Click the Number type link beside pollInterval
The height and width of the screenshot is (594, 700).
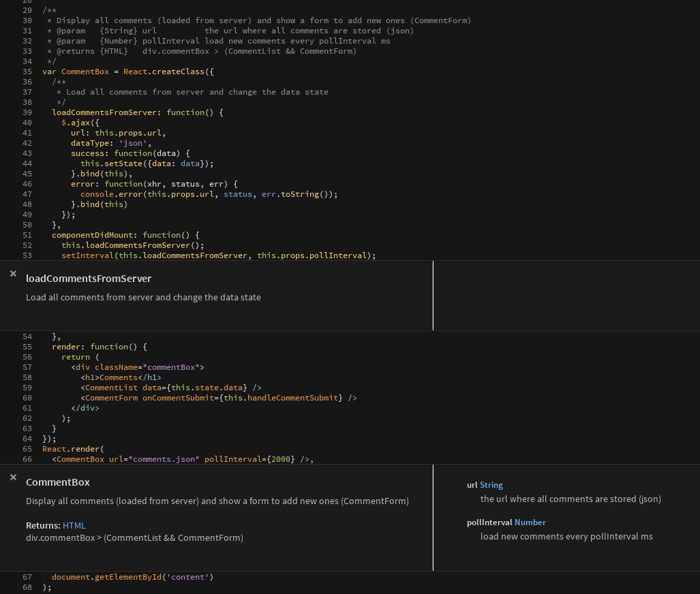(530, 522)
